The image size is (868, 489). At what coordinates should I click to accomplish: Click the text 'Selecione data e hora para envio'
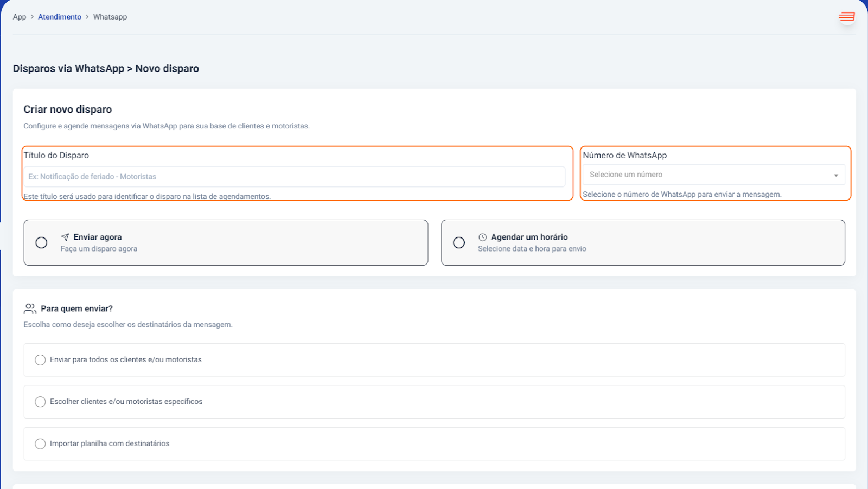(x=532, y=249)
